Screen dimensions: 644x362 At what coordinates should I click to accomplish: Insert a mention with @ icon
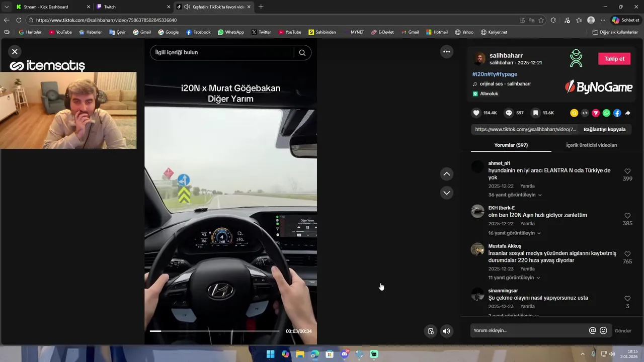tap(592, 330)
